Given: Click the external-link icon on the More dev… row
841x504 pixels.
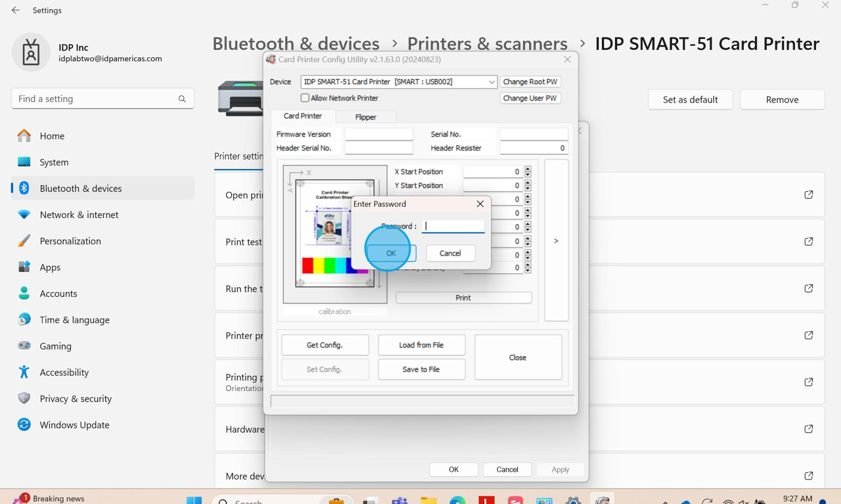Looking at the screenshot, I should tap(809, 476).
